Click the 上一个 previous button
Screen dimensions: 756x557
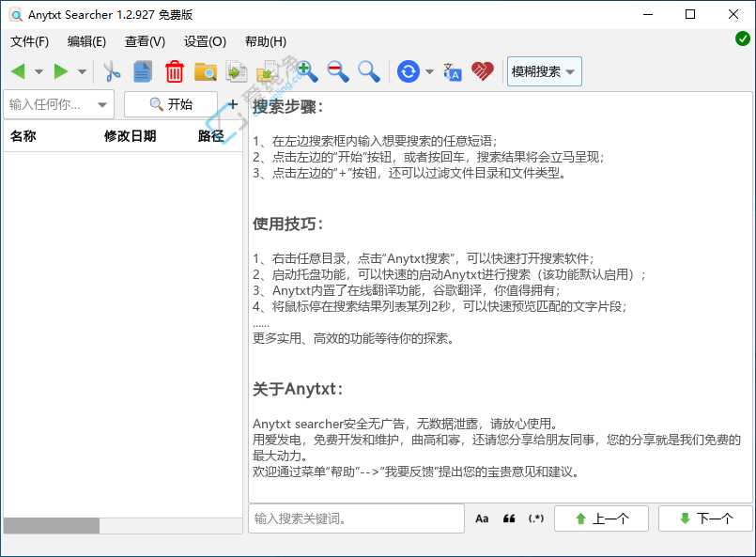pos(601,518)
